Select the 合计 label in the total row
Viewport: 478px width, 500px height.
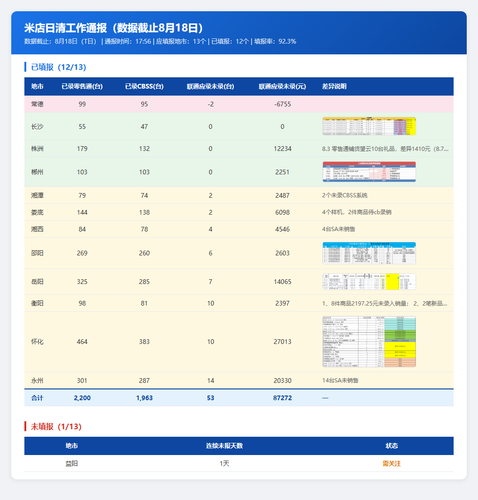[x=37, y=398]
